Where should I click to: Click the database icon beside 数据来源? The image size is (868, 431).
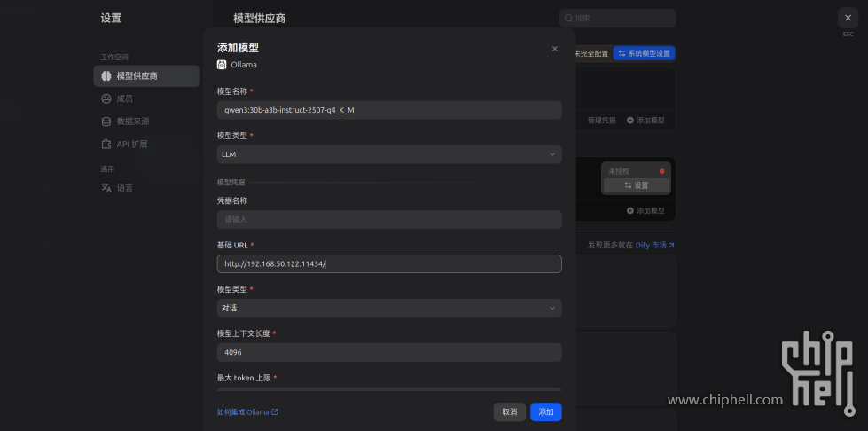tap(106, 121)
